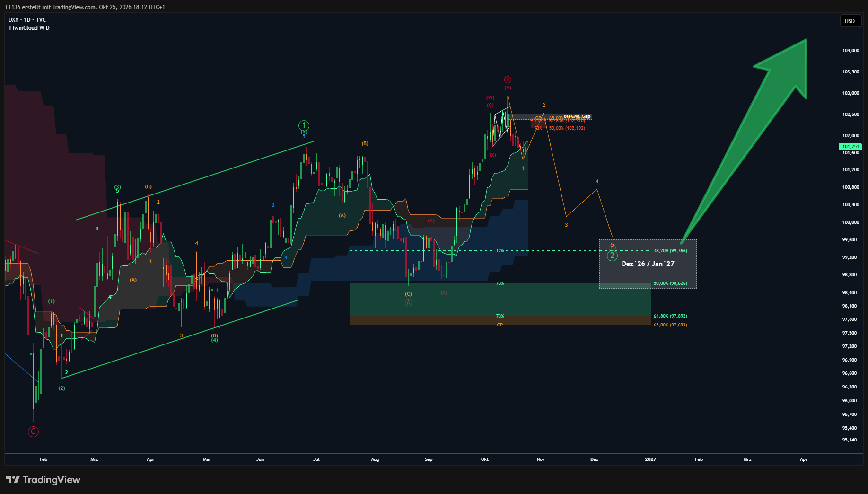Click the 95,140 price axis label
868x494 pixels.
tap(850, 440)
